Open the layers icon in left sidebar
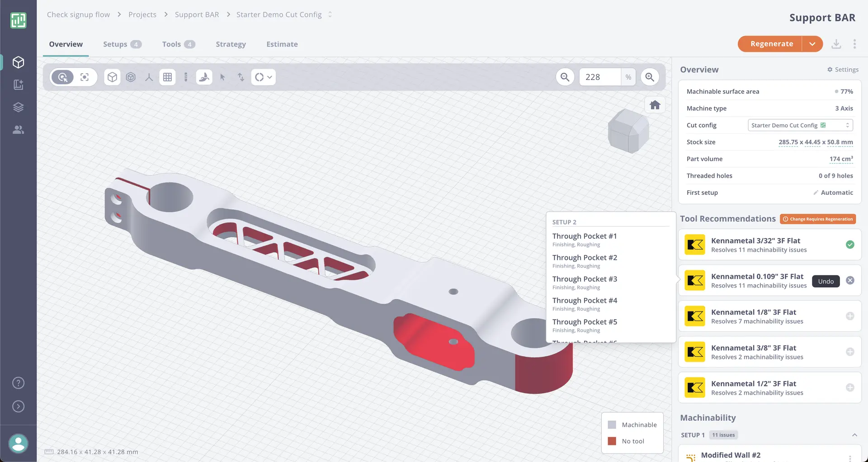868x462 pixels. [x=18, y=107]
